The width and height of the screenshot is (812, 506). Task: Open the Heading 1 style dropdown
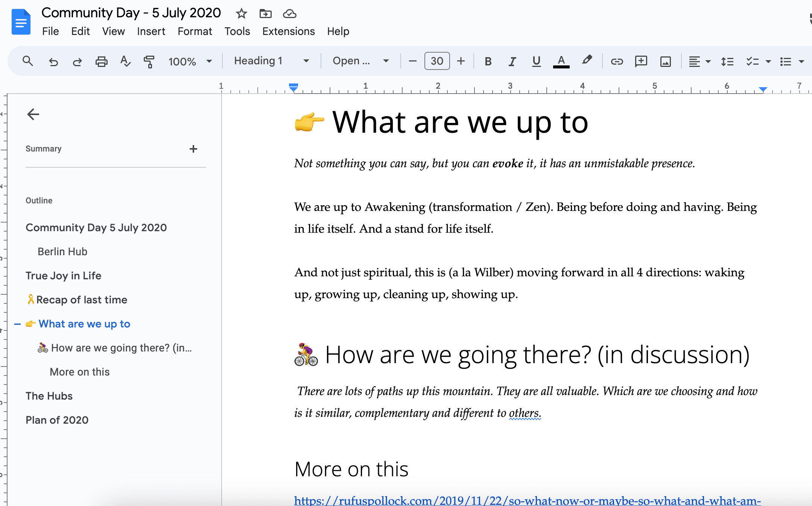[x=271, y=61]
